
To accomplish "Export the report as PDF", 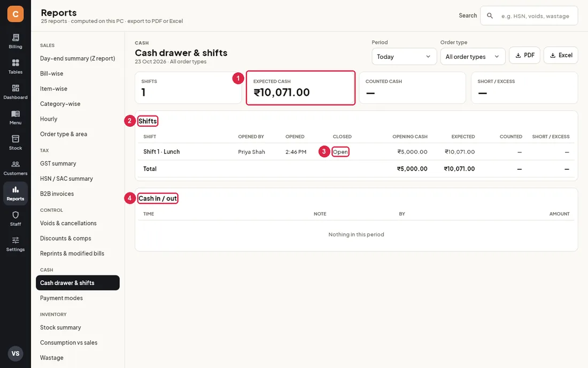I will [x=524, y=55].
